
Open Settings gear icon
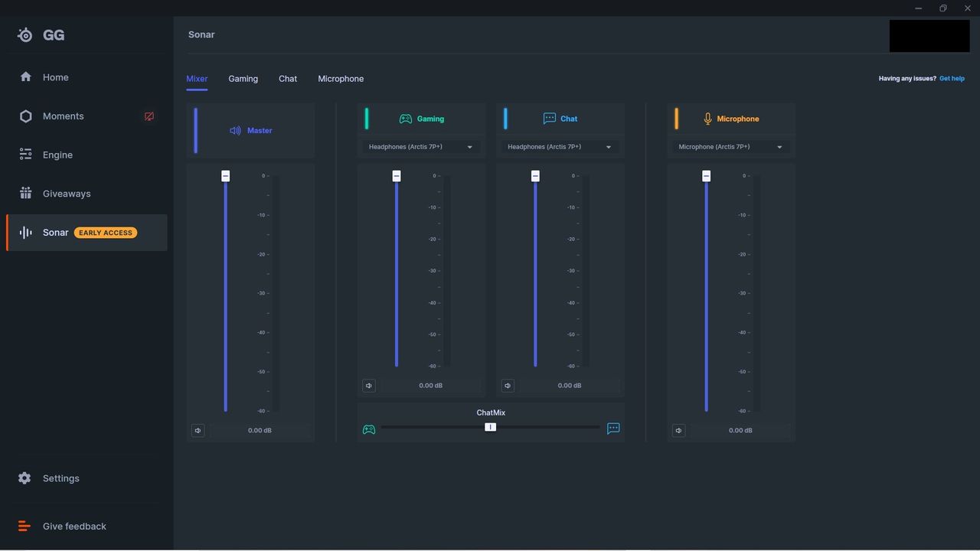click(24, 478)
